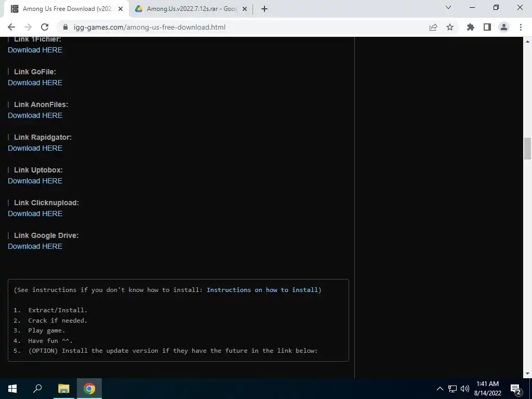This screenshot has width=532, height=399.
Task: Click Download HERE under Link GoFile
Action: tap(35, 83)
